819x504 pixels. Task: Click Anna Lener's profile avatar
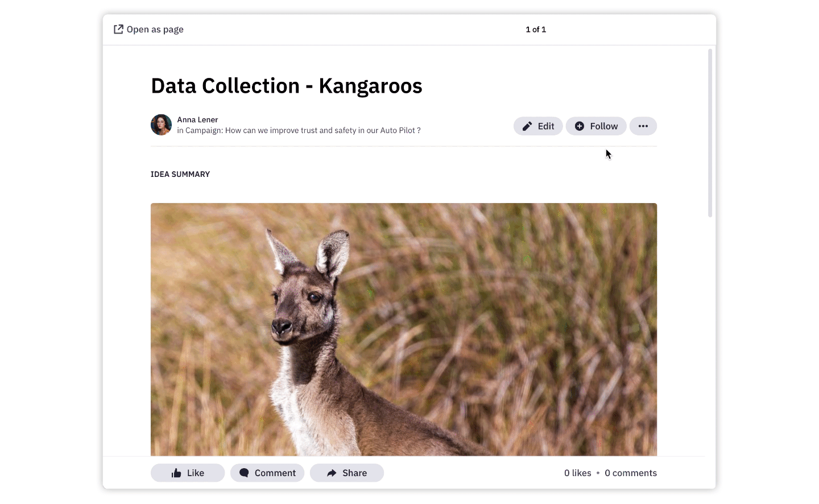tap(161, 125)
